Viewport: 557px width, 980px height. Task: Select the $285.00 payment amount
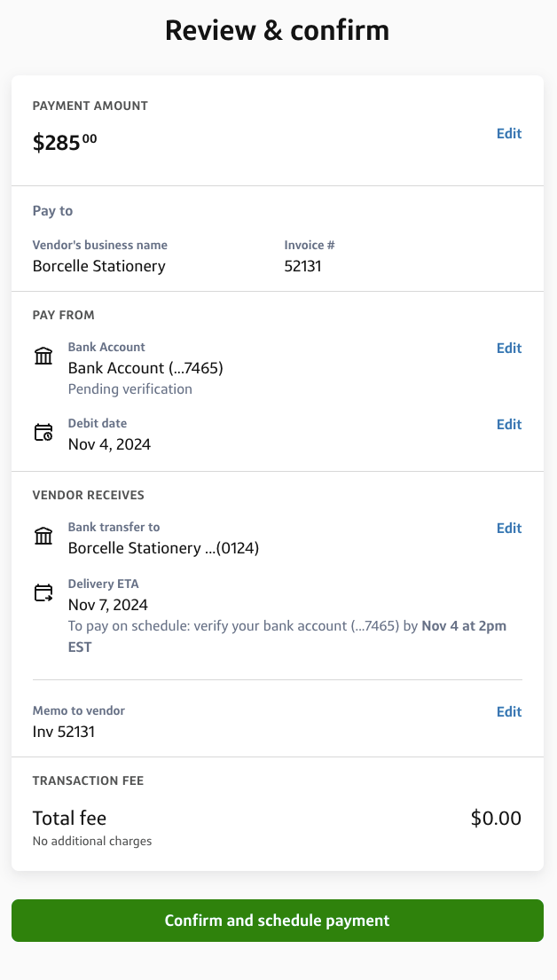pos(64,141)
